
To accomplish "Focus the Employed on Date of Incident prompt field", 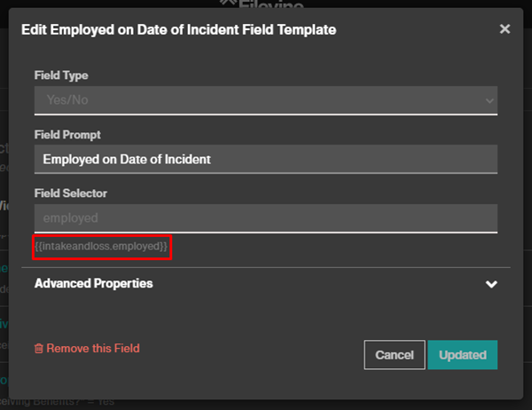I will point(266,160).
